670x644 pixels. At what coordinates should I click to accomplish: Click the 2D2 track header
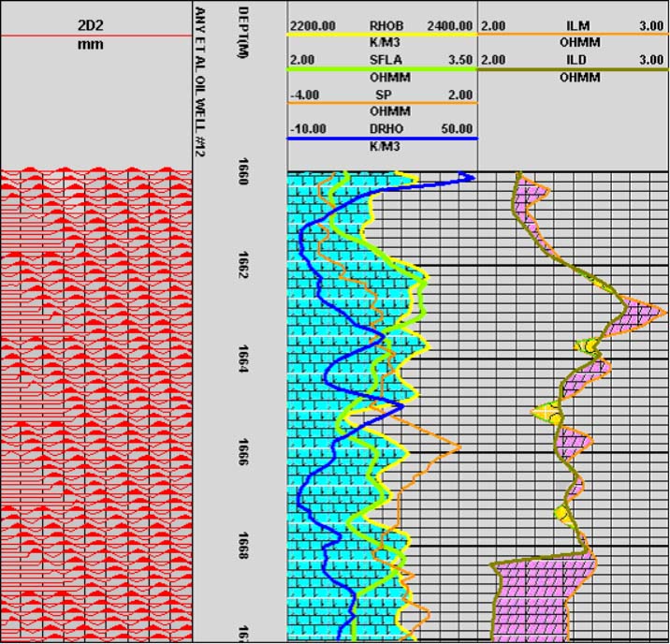click(x=95, y=25)
